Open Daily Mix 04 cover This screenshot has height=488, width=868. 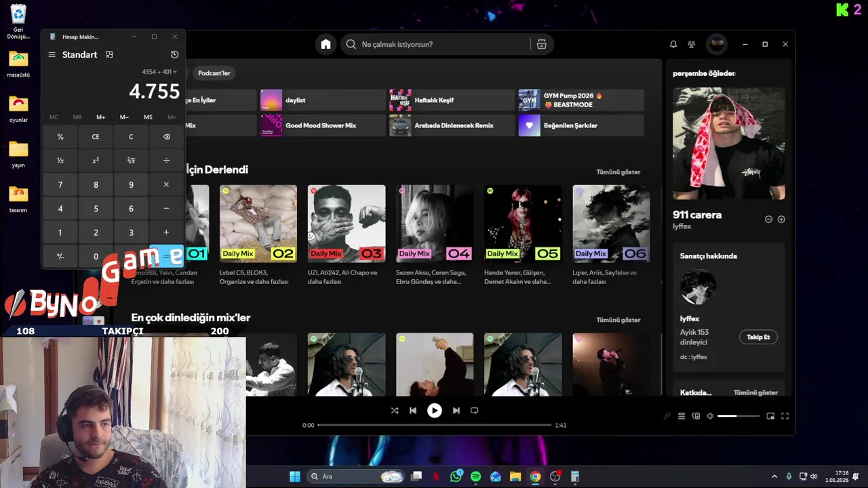click(435, 224)
